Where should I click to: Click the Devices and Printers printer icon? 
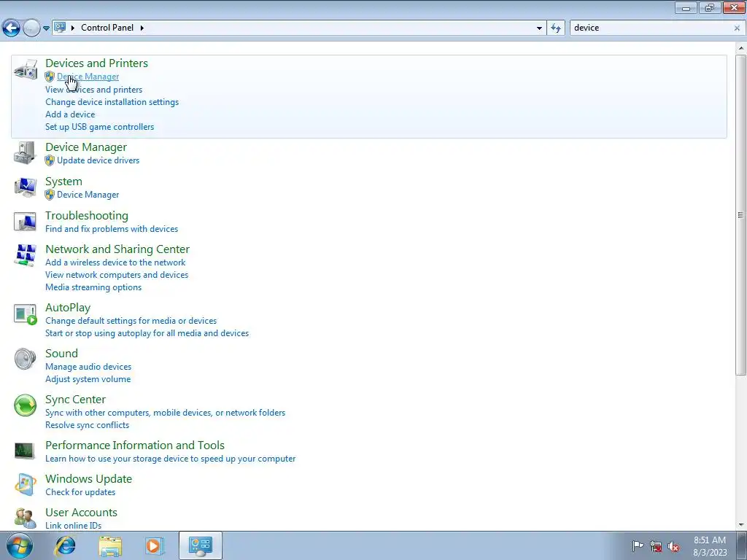click(26, 70)
